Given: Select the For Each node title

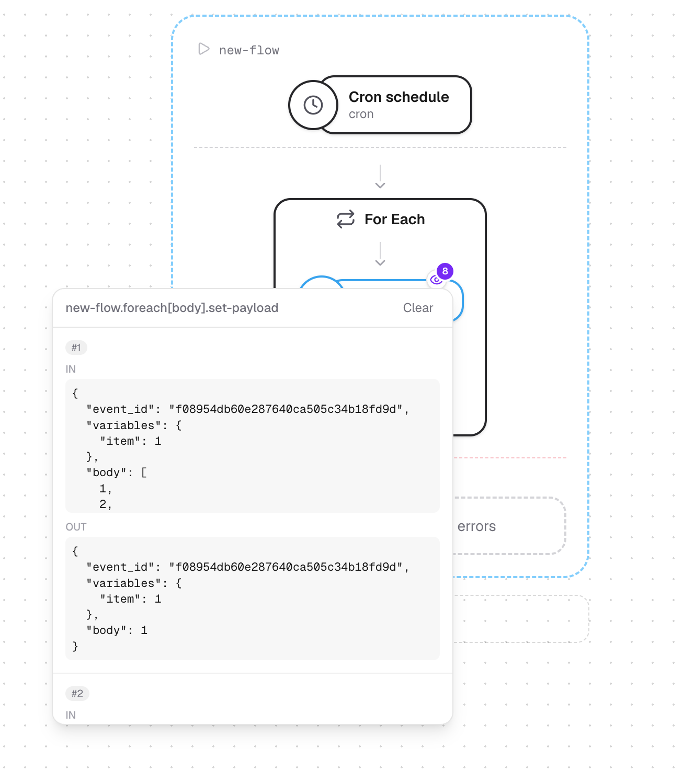Looking at the screenshot, I should click(x=394, y=220).
